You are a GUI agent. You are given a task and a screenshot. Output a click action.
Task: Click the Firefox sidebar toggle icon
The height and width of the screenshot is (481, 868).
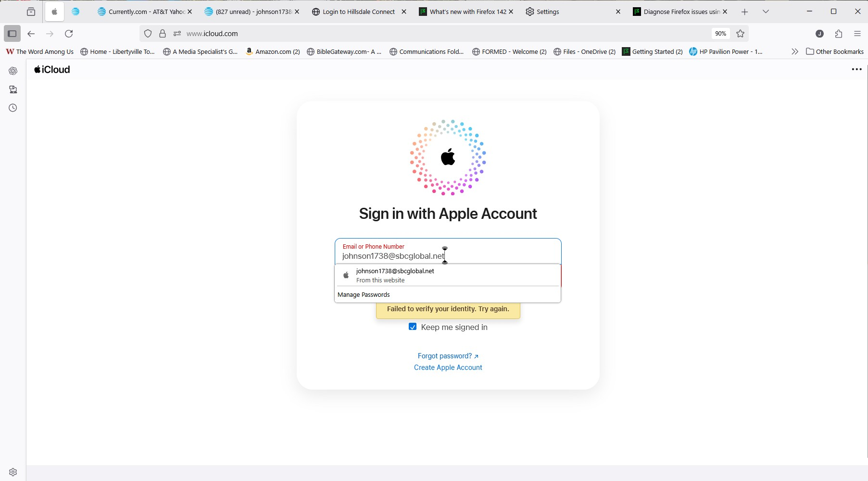(x=12, y=34)
